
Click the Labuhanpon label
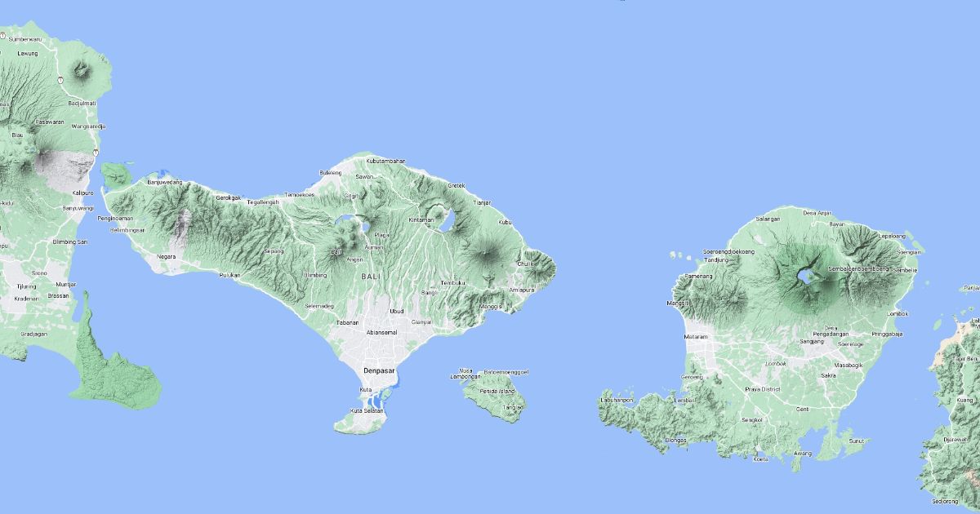(617, 401)
